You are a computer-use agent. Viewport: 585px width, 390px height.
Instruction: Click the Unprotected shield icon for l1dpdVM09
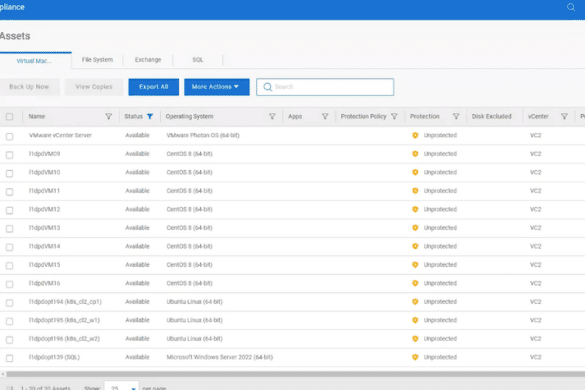pyautogui.click(x=415, y=154)
